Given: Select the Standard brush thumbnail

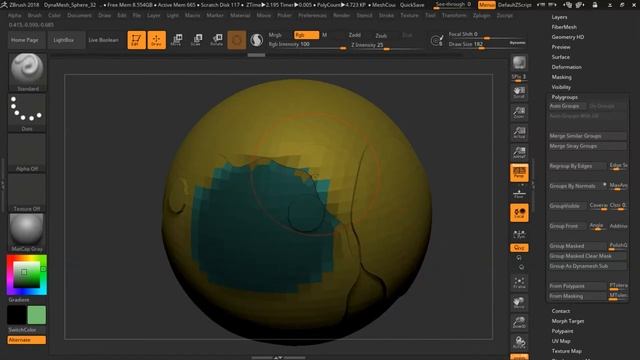Looking at the screenshot, I should tap(27, 71).
